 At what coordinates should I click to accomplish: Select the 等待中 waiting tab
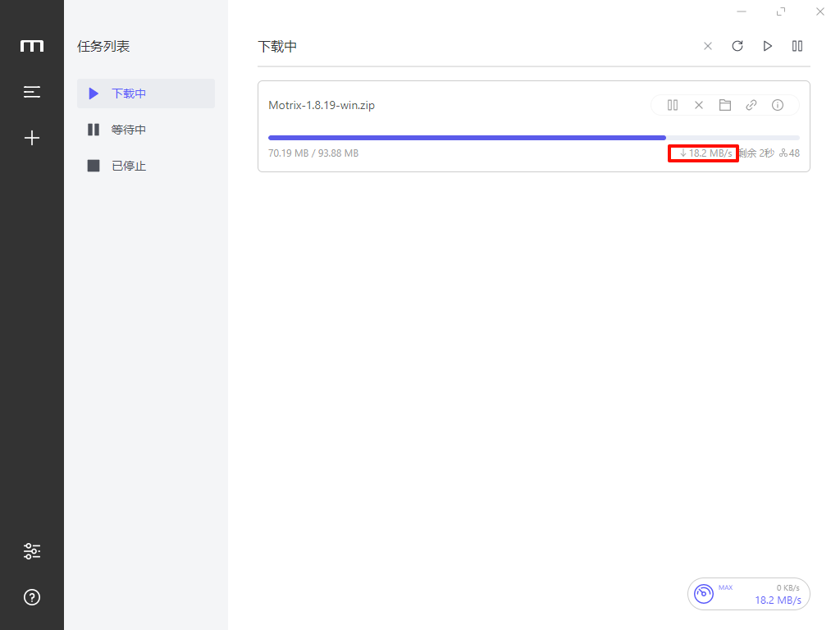pyautogui.click(x=146, y=130)
